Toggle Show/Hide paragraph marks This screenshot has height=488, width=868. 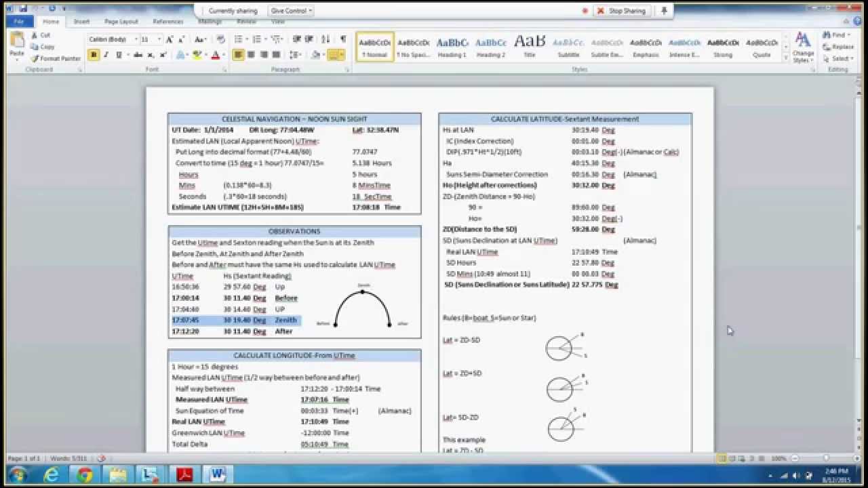tap(343, 39)
